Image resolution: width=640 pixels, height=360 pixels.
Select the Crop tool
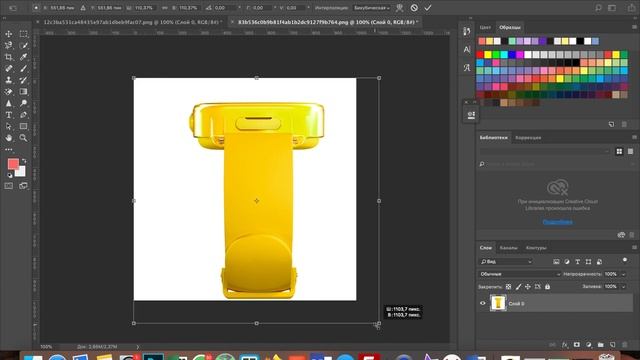pos(9,57)
